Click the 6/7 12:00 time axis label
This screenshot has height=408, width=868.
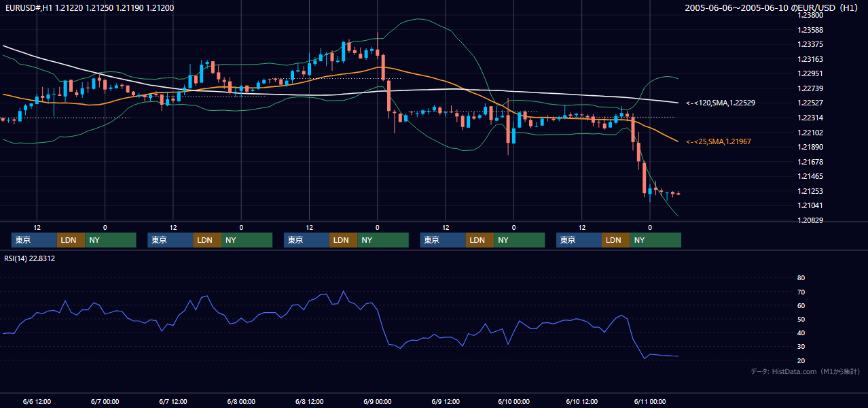(x=173, y=401)
